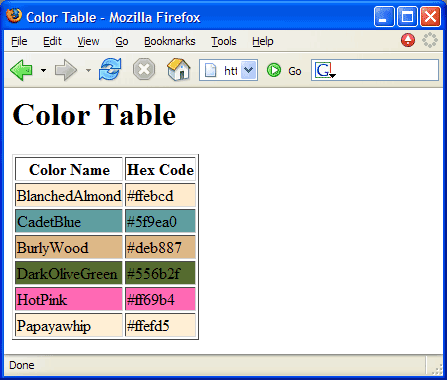Image resolution: width=447 pixels, height=380 pixels.
Task: Click the Color Name column header
Action: [69, 169]
